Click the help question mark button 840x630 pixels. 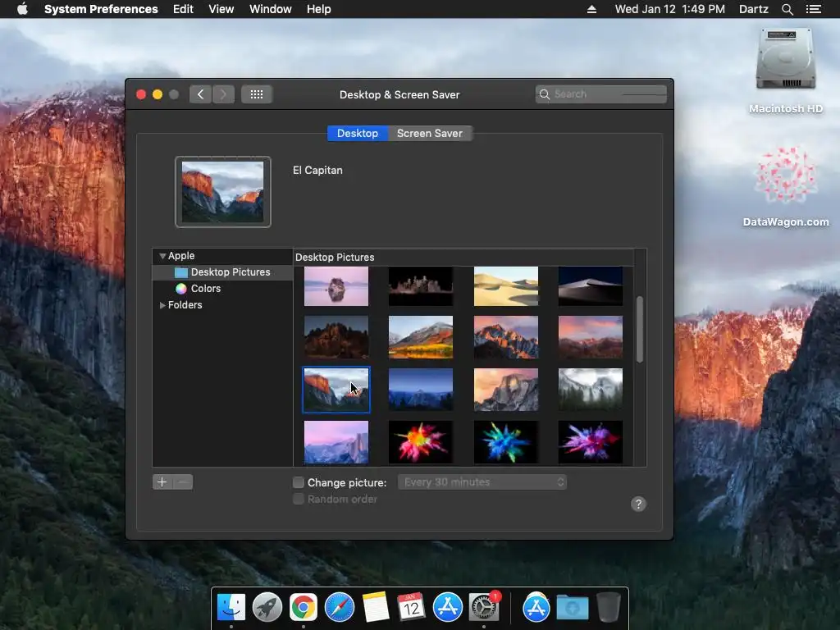[x=638, y=504]
